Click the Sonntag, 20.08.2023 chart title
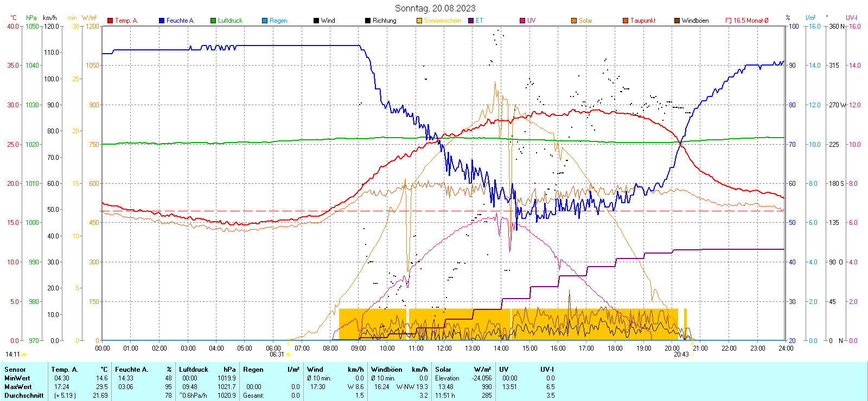The image size is (868, 401). pos(435,8)
